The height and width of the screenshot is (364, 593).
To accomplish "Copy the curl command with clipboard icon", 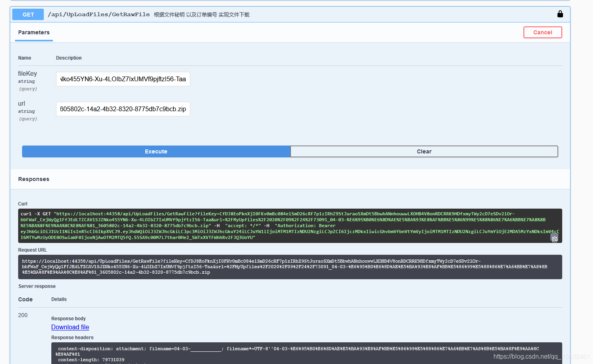I will 555,239.
